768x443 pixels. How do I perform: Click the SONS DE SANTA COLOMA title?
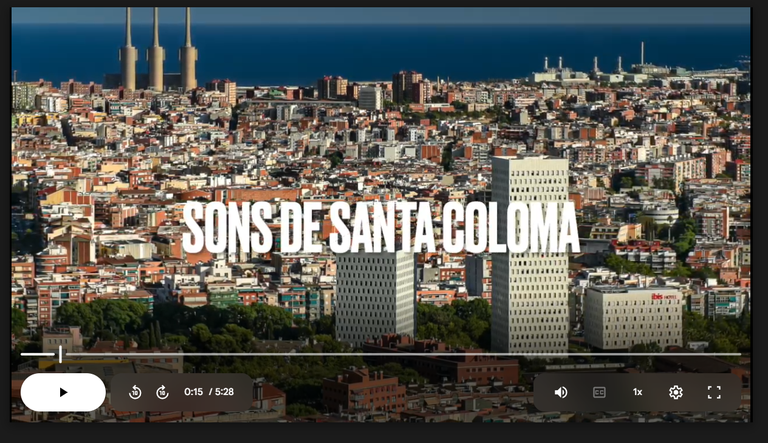point(381,228)
